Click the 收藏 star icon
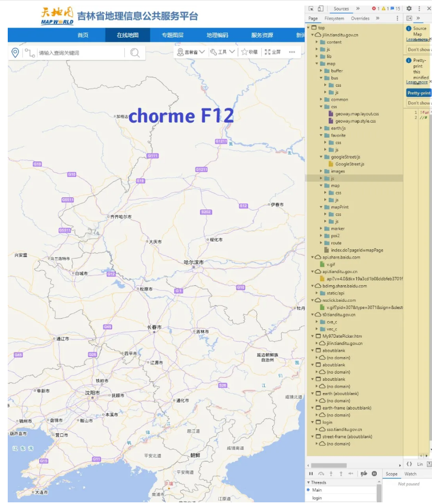The width and height of the screenshot is (432, 504). pyautogui.click(x=244, y=52)
